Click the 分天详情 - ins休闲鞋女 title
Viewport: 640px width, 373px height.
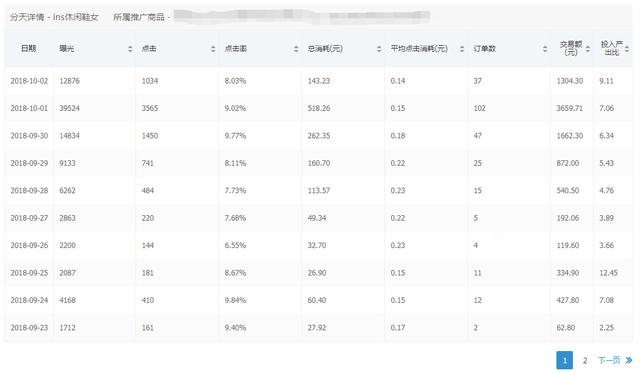coord(54,17)
